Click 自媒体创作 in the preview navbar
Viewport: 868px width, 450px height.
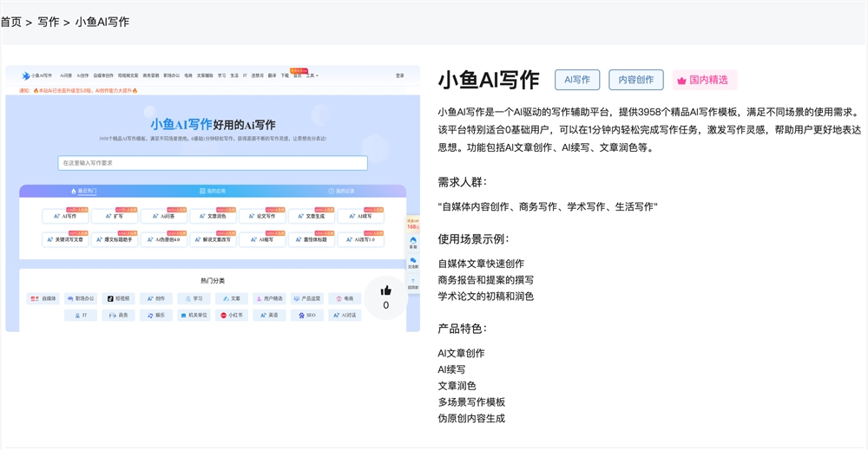coord(103,75)
